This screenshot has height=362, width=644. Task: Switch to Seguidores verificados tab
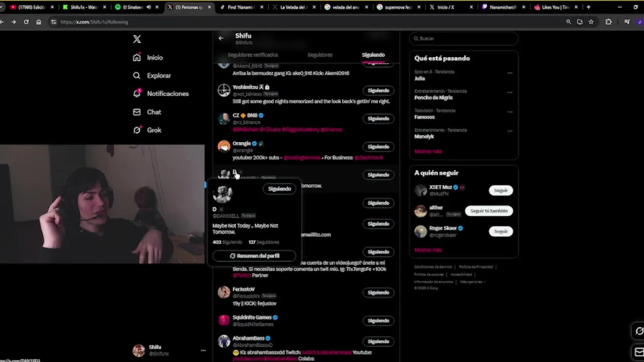point(253,55)
